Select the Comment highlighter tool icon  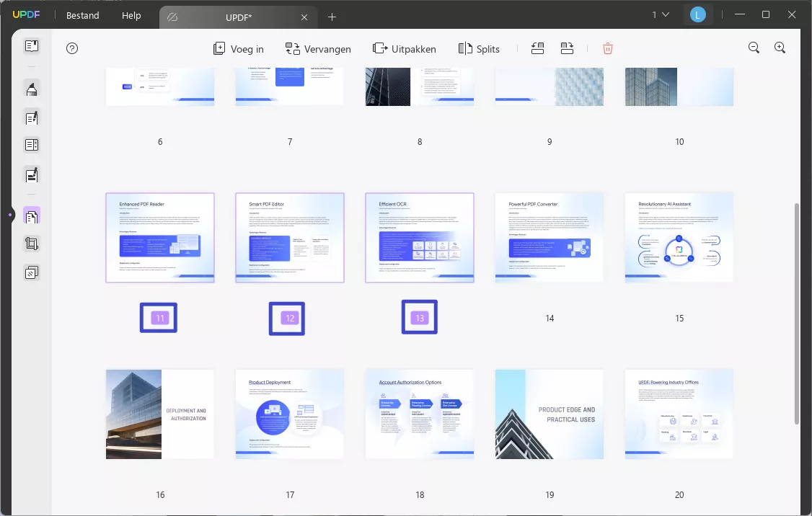(x=32, y=89)
